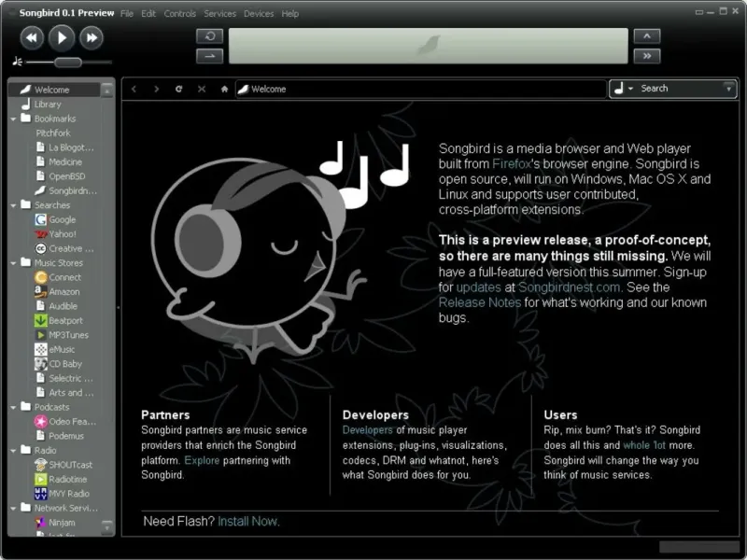Collapse the Network Services folder
This screenshot has width=747, height=560.
tap(13, 509)
